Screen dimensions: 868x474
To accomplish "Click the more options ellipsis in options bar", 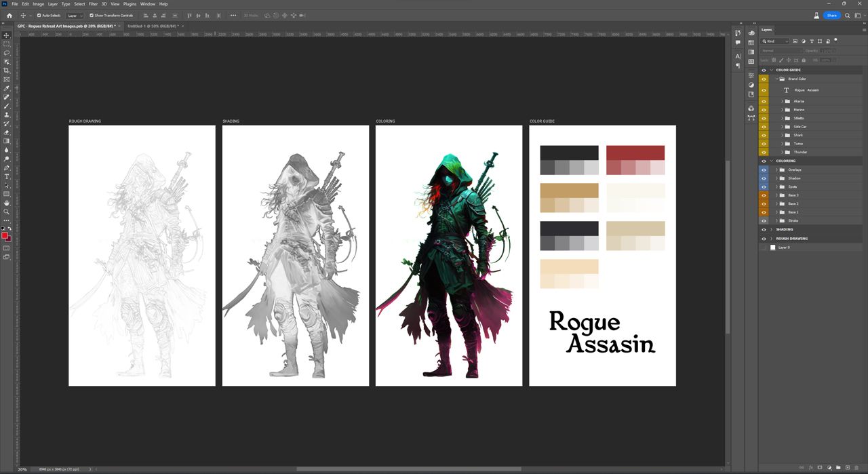I will tap(233, 15).
